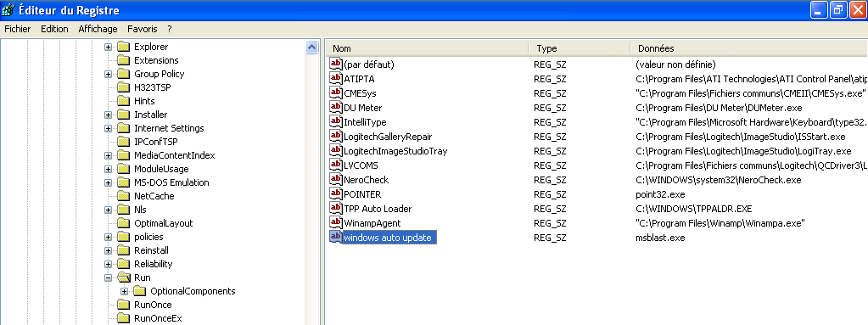Image resolution: width=868 pixels, height=325 pixels.
Task: Click the string icon for (par défaut)
Action: [x=336, y=64]
